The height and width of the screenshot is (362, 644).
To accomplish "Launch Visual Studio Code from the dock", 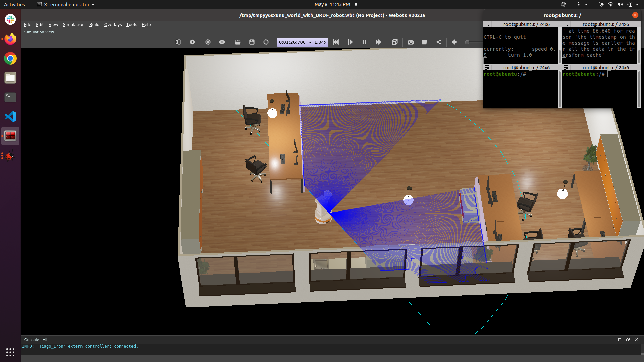I will coord(10,116).
